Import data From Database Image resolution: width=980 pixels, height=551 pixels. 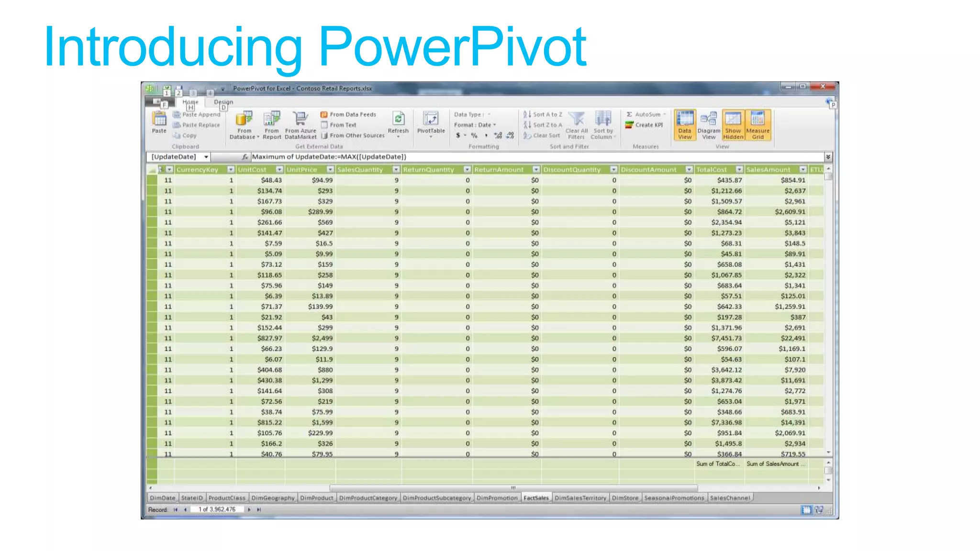click(x=244, y=125)
